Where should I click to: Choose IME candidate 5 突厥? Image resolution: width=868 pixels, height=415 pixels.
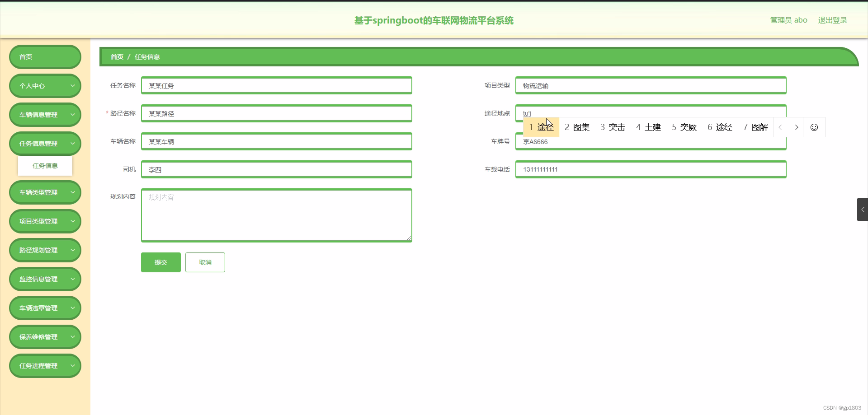[x=684, y=127]
